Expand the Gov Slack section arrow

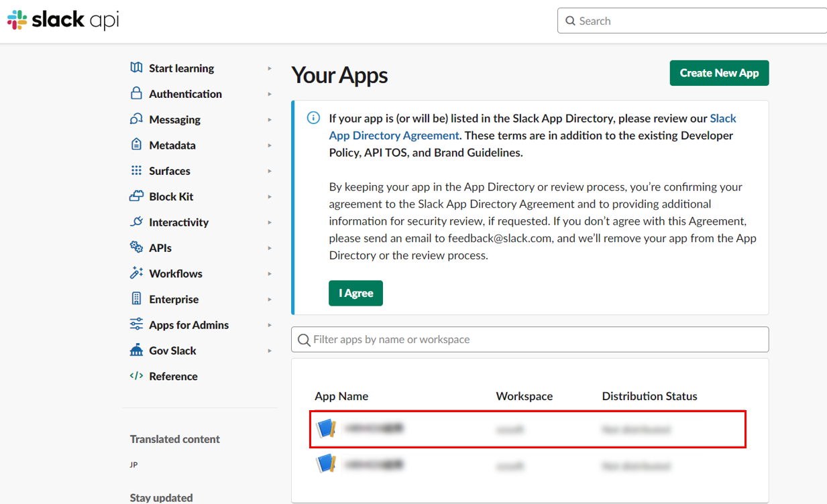[x=270, y=351]
